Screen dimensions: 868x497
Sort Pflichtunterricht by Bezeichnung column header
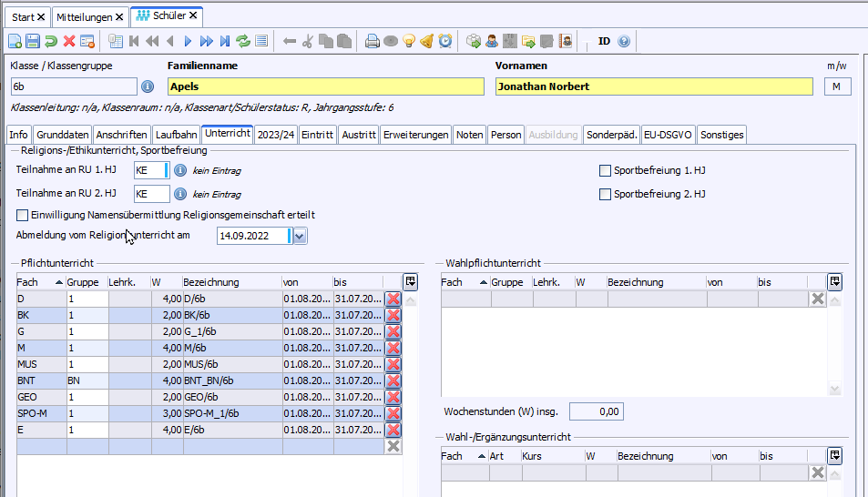point(231,281)
